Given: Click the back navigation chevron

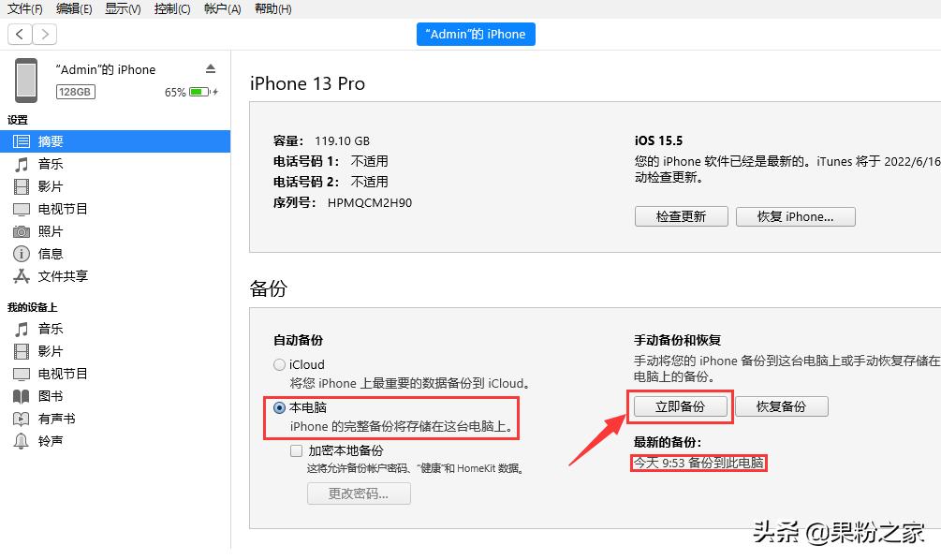Looking at the screenshot, I should [x=19, y=34].
